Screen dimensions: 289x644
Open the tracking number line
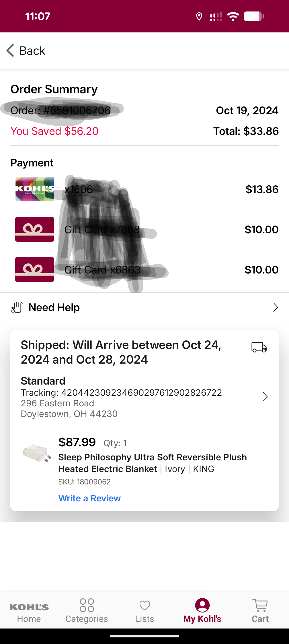(x=121, y=393)
